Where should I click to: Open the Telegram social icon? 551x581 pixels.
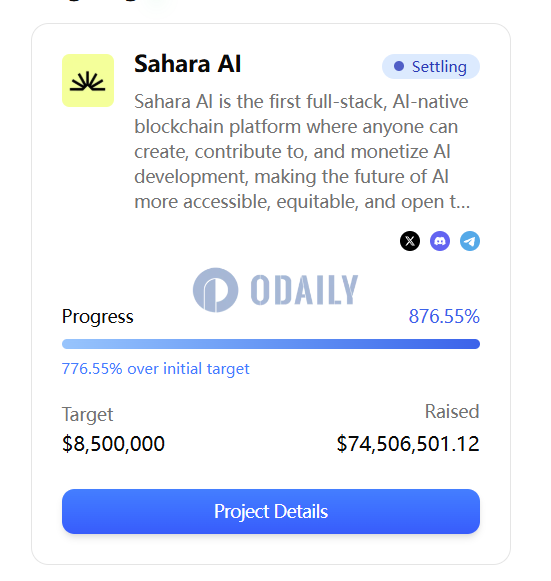click(470, 241)
